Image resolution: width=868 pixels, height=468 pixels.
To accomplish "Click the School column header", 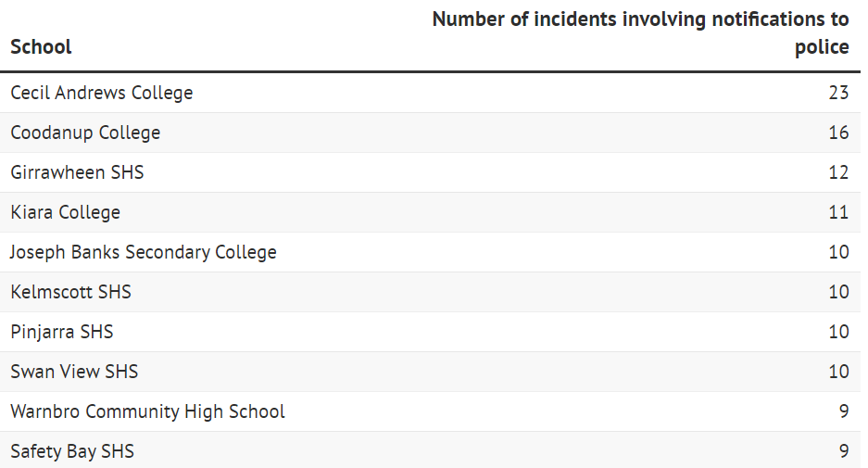I will pyautogui.click(x=41, y=46).
